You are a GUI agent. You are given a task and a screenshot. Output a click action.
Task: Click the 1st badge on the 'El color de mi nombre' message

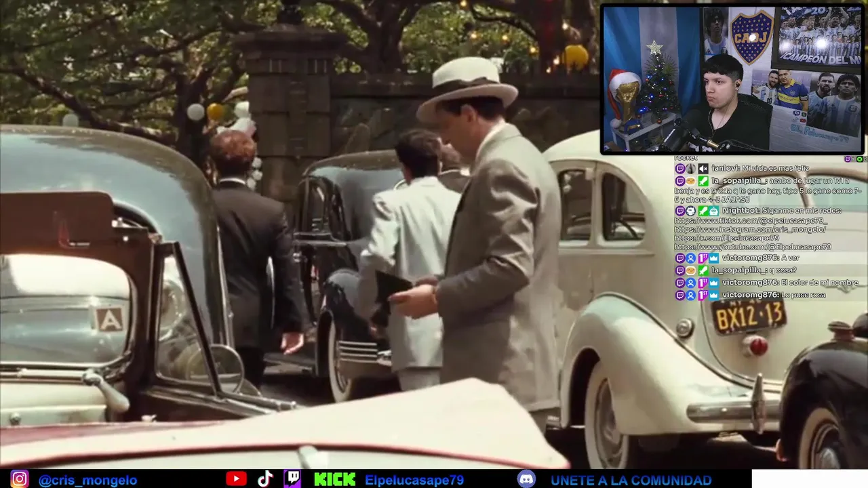[703, 283]
